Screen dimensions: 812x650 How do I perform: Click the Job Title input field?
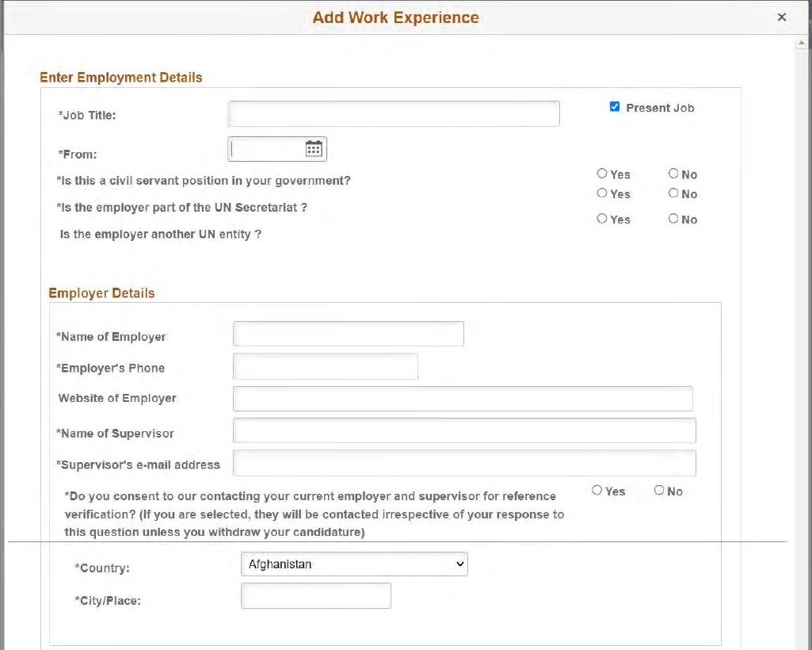tap(394, 113)
